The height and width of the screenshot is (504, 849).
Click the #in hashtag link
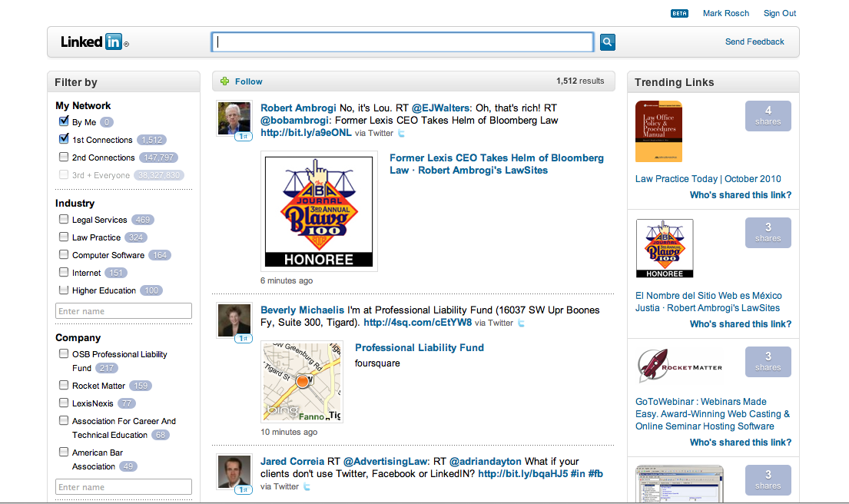(578, 474)
